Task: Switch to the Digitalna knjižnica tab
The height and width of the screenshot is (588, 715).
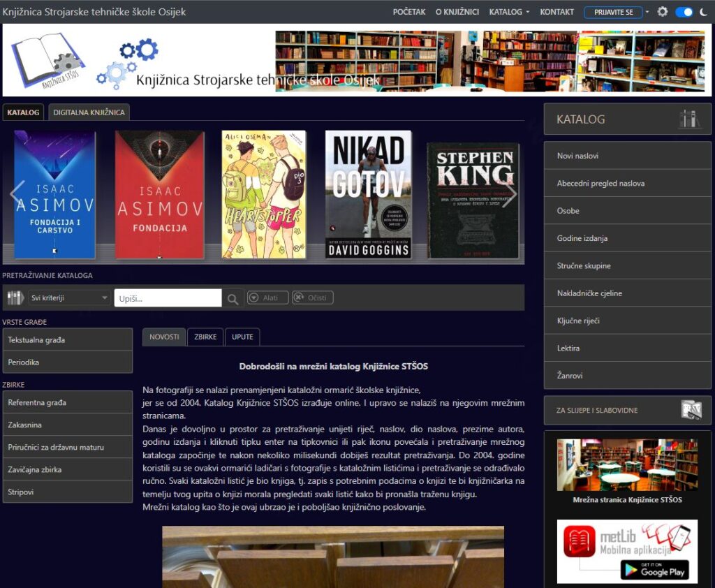Action: (x=89, y=112)
